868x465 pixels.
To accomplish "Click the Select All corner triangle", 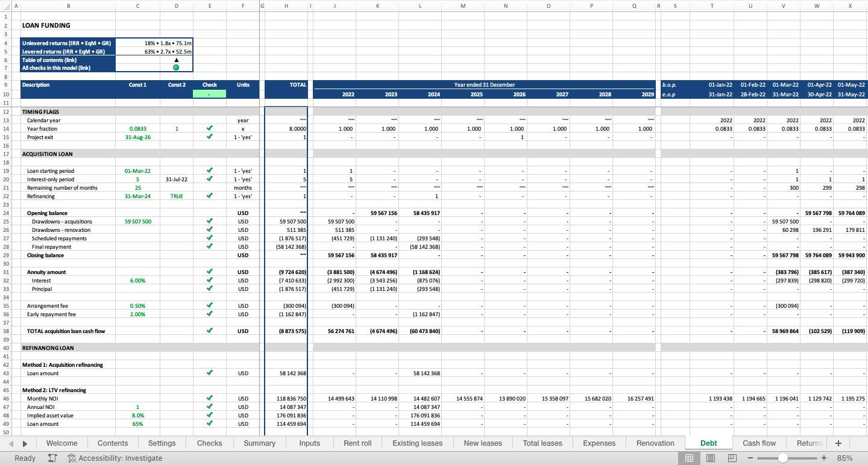I will [5, 6].
